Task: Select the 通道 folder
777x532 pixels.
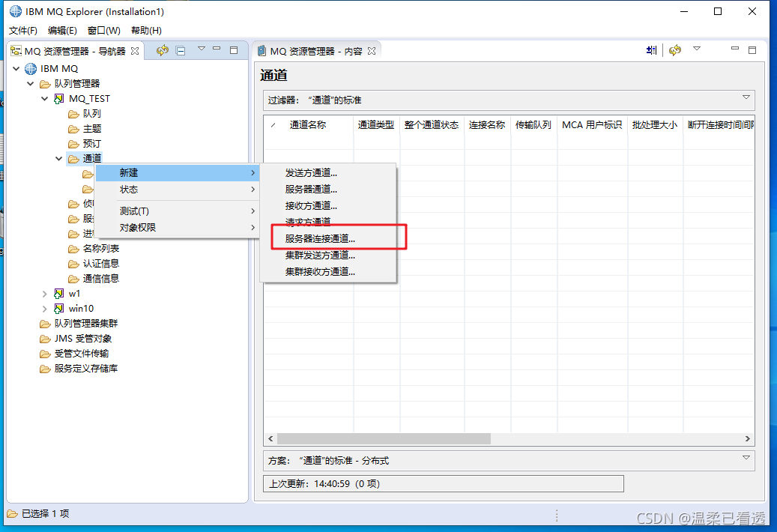Action: click(x=85, y=159)
